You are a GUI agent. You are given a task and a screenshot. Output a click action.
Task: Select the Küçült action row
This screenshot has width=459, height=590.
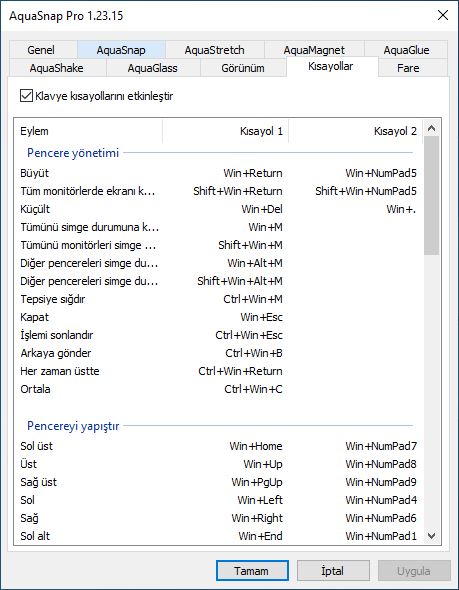(218, 209)
